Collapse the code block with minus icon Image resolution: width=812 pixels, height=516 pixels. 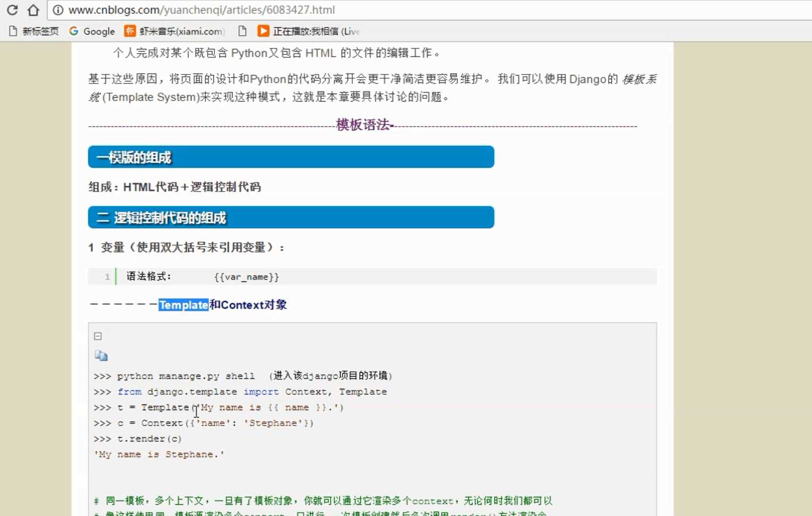(x=98, y=336)
